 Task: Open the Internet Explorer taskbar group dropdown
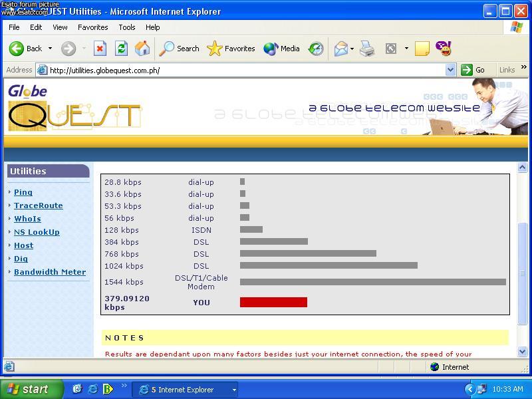tap(234, 390)
